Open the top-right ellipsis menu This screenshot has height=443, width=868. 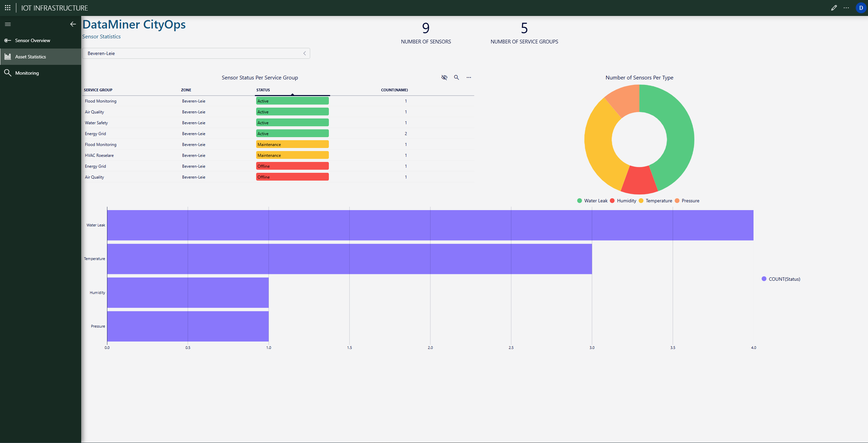(846, 8)
